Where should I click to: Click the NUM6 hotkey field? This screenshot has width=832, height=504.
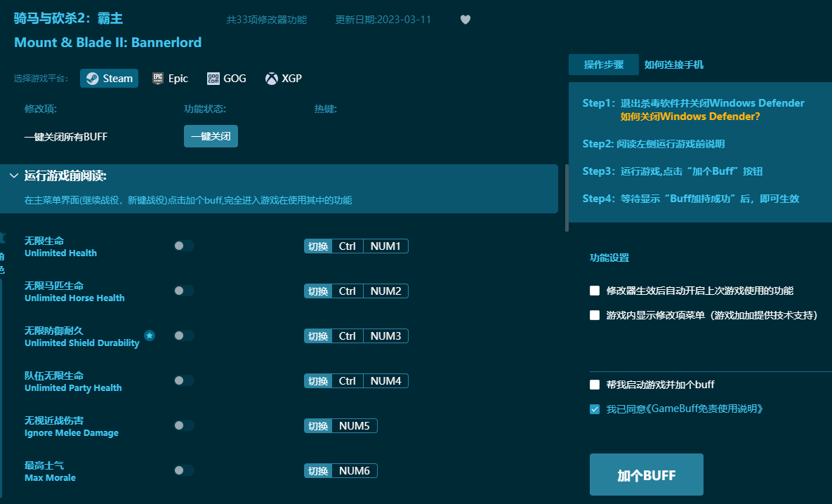pos(355,470)
